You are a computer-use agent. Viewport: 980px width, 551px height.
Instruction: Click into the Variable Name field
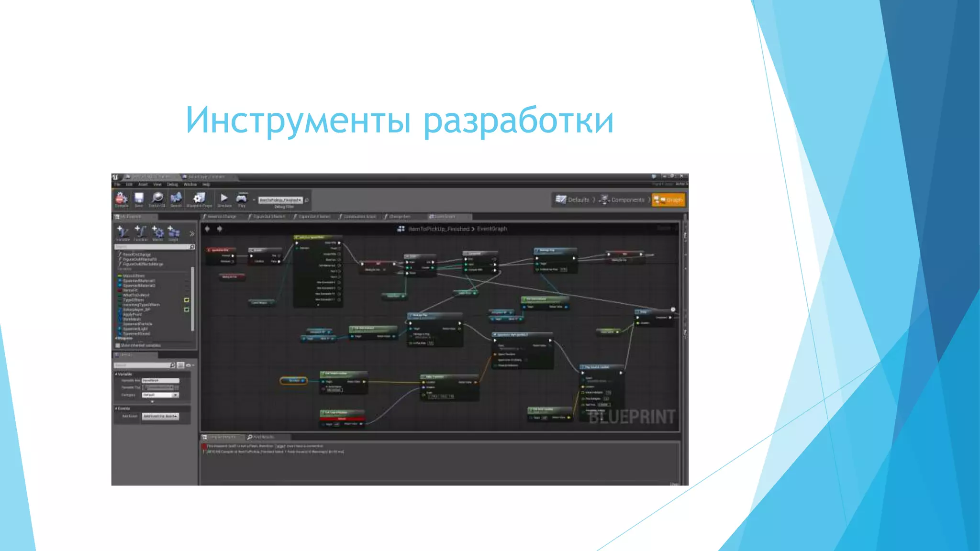[160, 381]
